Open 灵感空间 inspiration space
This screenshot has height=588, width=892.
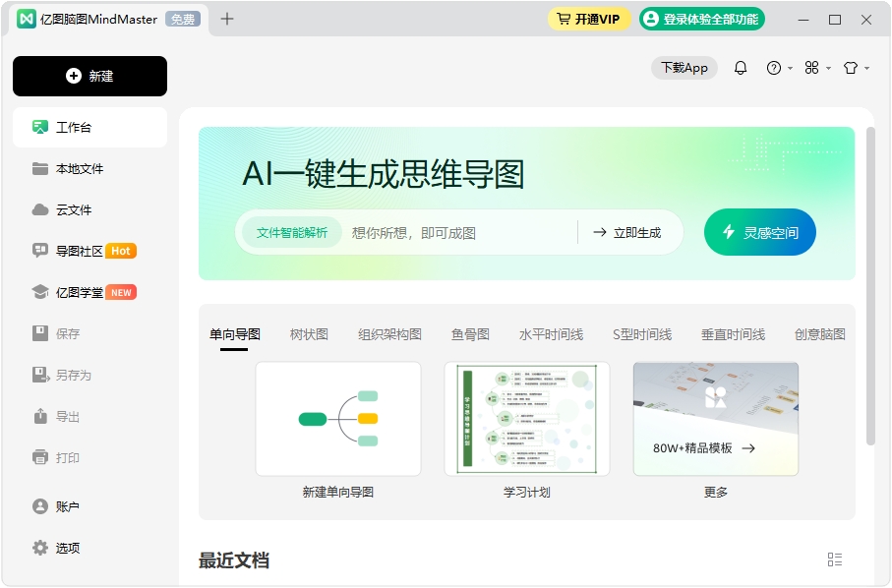click(x=759, y=232)
